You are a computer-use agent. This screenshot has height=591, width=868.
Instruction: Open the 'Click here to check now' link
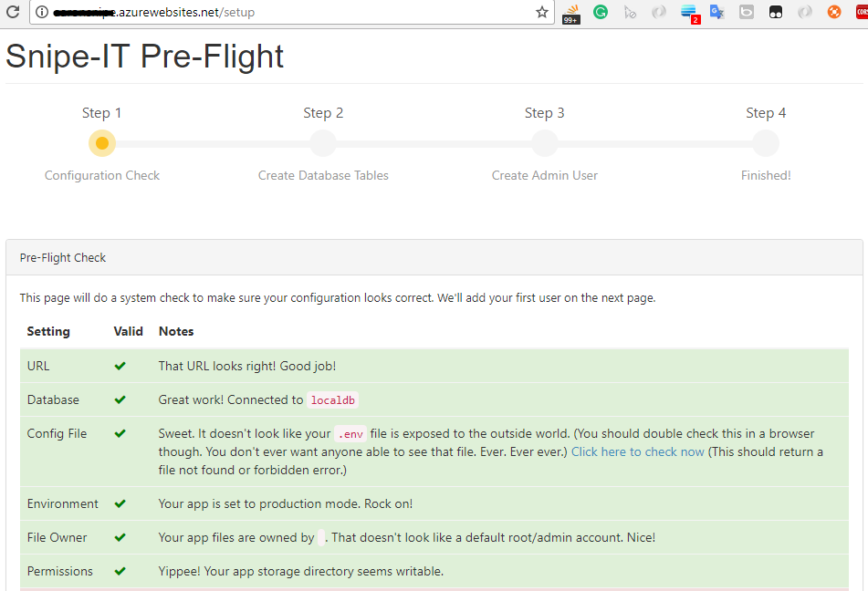pyautogui.click(x=638, y=451)
